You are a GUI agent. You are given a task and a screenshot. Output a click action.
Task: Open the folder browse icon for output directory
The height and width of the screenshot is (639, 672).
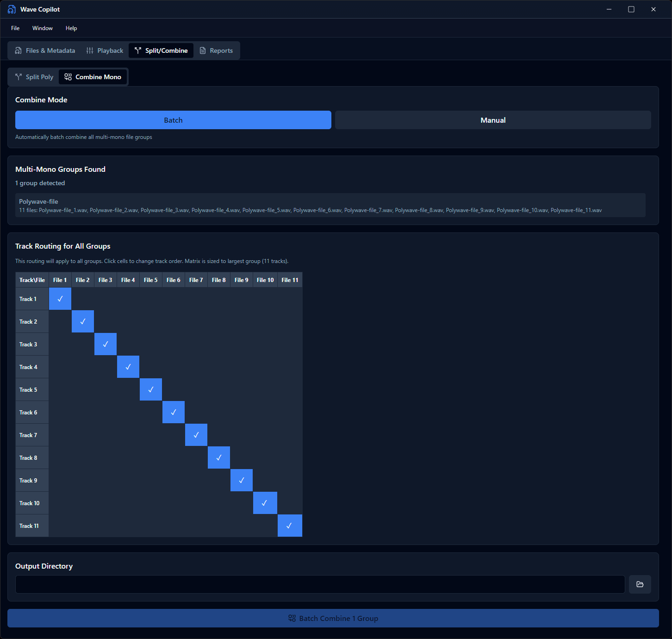coord(640,584)
